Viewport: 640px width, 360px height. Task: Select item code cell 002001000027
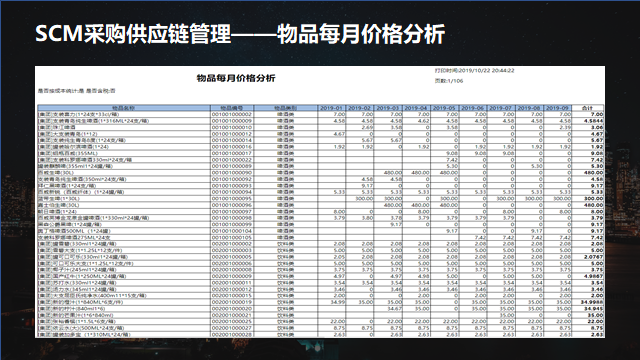(232, 328)
